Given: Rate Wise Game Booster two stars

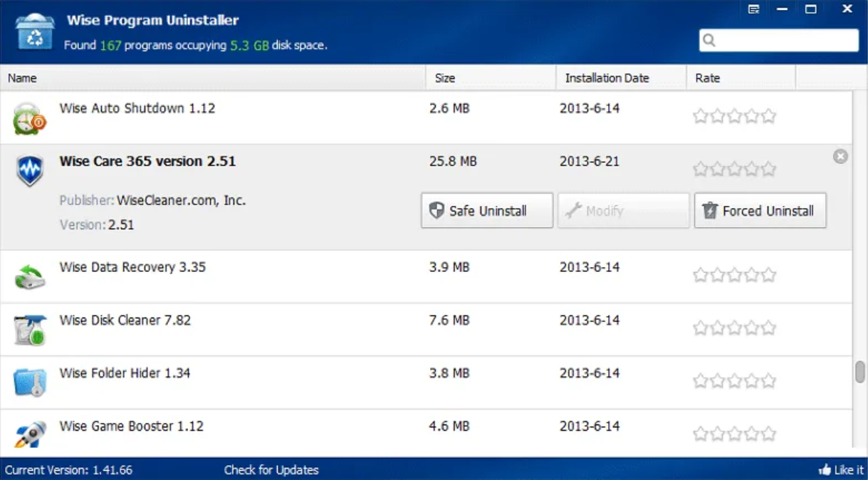Looking at the screenshot, I should (718, 434).
